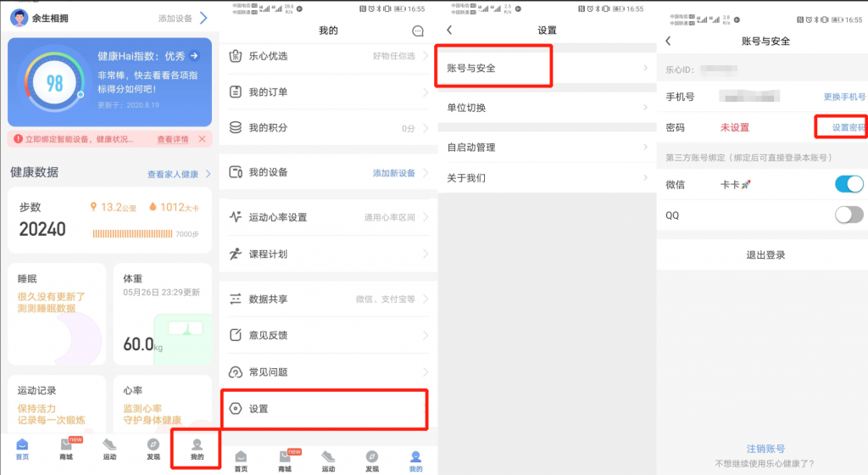Viewport: 868px width, 475px height.
Task: Click 注销账号 link
Action: click(x=765, y=449)
